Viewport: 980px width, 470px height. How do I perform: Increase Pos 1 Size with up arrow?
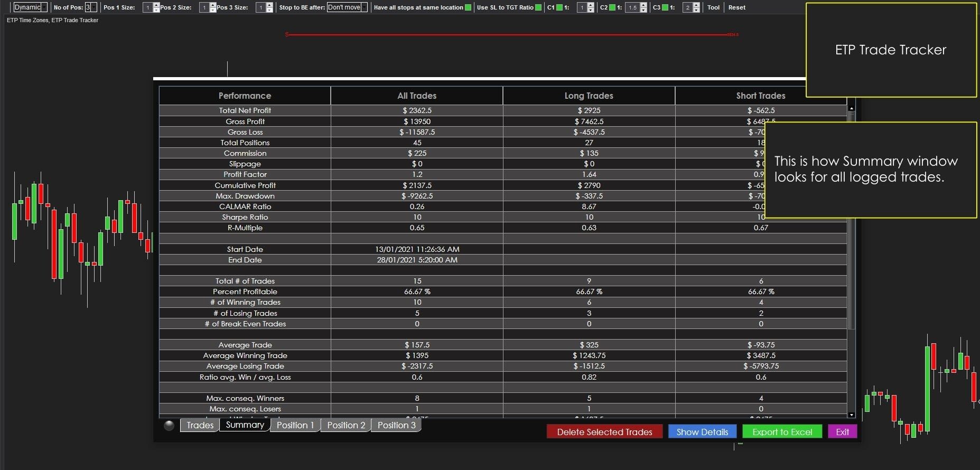click(x=156, y=5)
